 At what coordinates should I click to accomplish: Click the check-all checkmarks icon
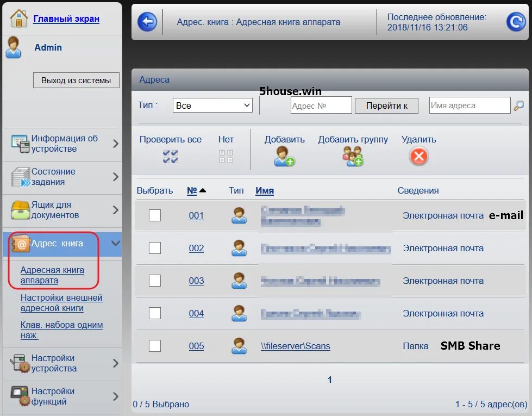(x=170, y=157)
